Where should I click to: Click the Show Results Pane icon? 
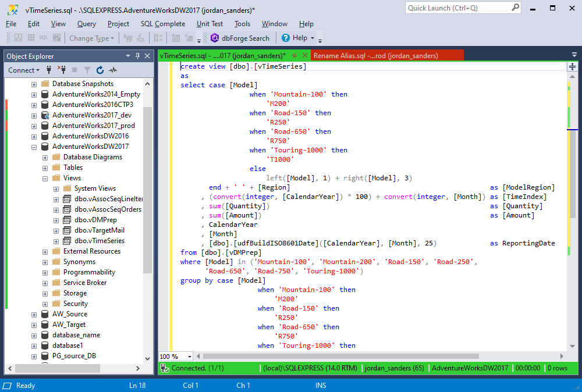56,38
